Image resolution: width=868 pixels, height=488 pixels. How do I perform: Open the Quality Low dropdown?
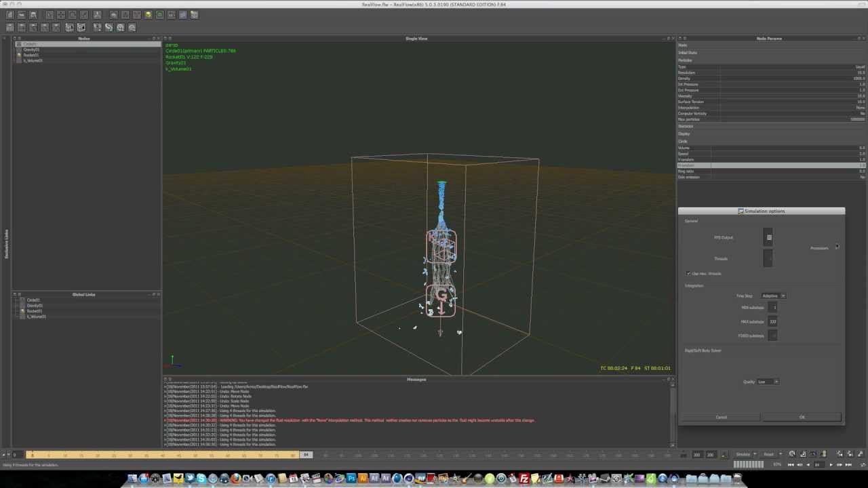pyautogui.click(x=768, y=382)
